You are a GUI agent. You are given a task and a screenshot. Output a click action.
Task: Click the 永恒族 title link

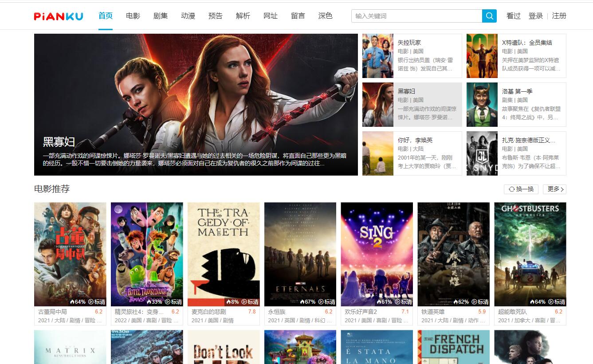(277, 312)
